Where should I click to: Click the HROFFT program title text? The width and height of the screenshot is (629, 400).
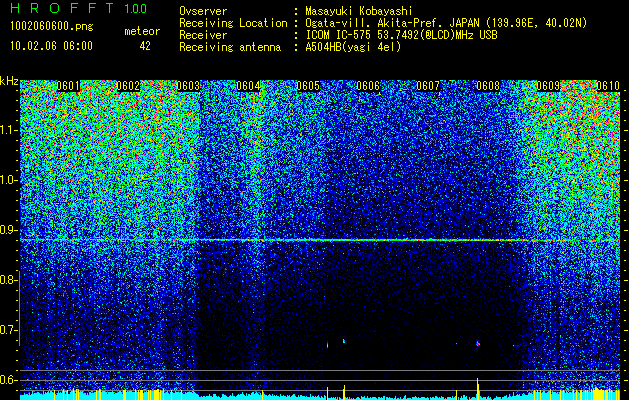coord(63,8)
